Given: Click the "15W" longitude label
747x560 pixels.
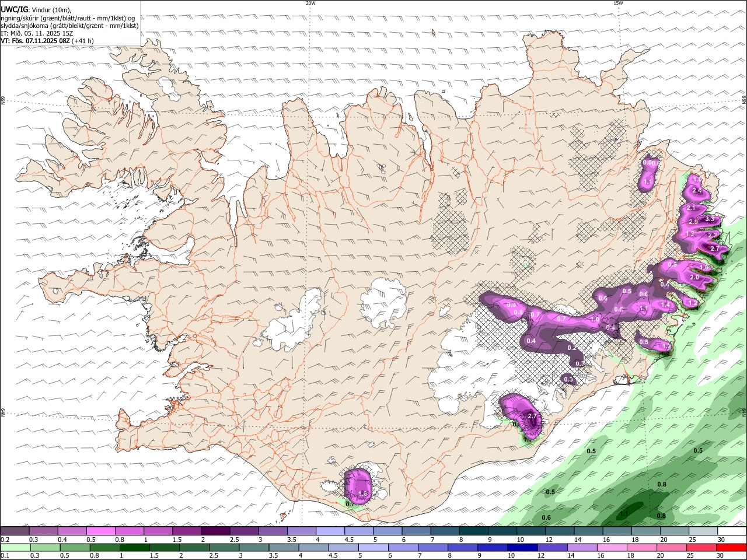Looking at the screenshot, I should pyautogui.click(x=618, y=3).
